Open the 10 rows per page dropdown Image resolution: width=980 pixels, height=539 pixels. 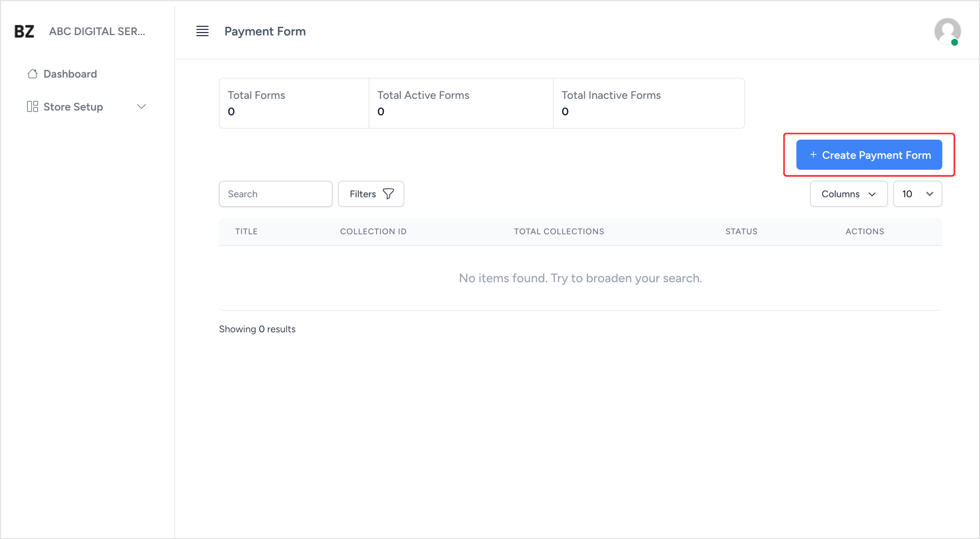click(x=917, y=194)
